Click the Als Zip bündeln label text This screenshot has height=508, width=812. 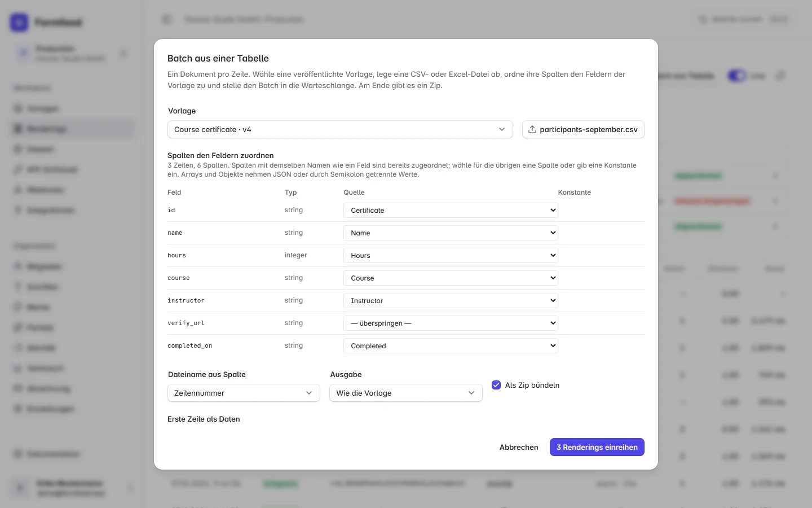tap(532, 385)
